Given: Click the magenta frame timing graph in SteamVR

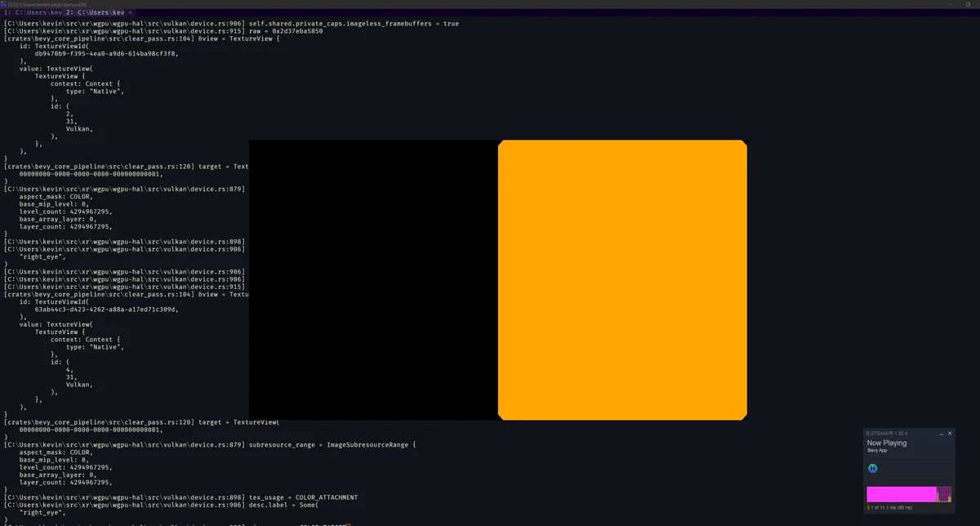Looking at the screenshot, I should coord(909,494).
